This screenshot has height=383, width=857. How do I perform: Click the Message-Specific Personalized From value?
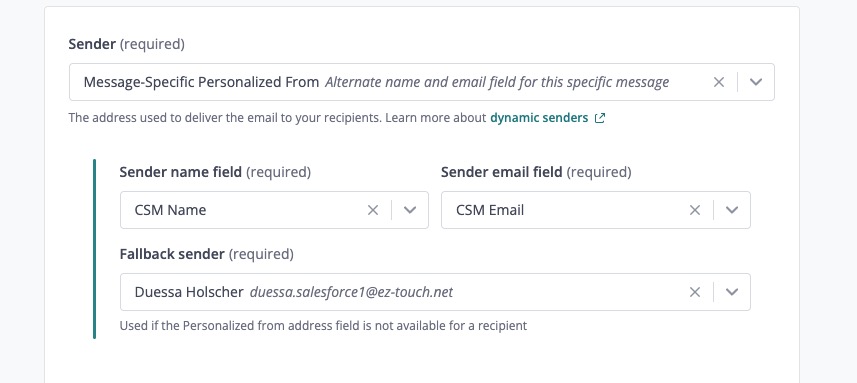point(201,82)
